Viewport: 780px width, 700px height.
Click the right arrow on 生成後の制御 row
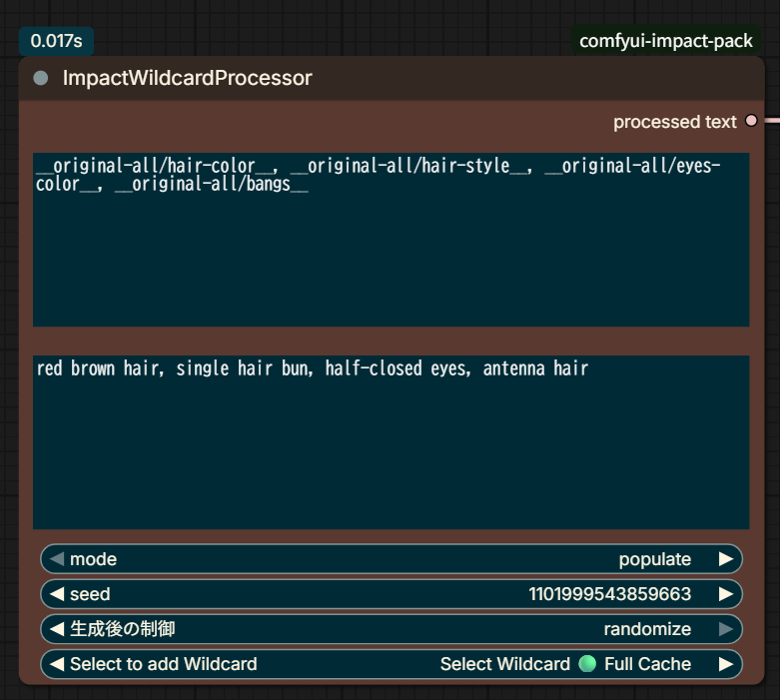[726, 629]
